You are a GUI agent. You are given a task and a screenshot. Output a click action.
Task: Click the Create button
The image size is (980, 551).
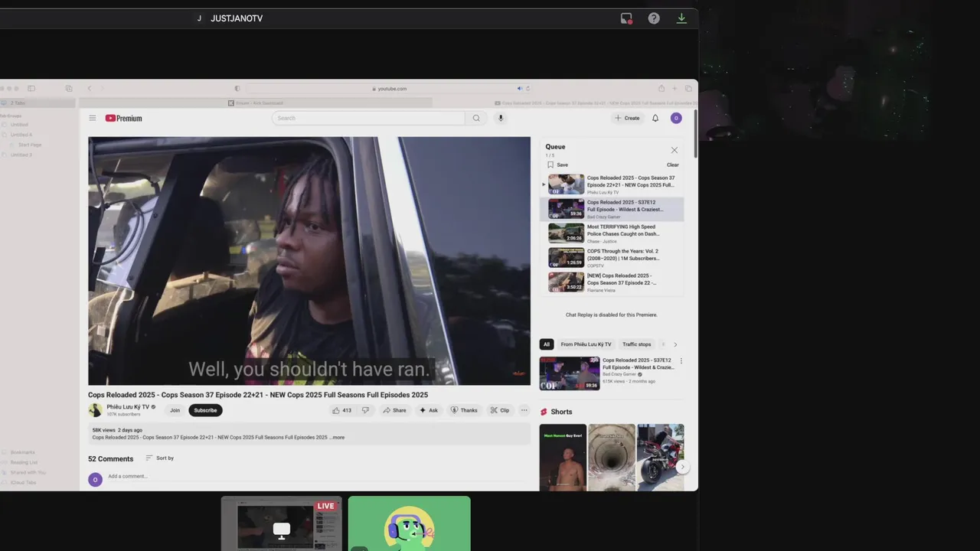627,118
